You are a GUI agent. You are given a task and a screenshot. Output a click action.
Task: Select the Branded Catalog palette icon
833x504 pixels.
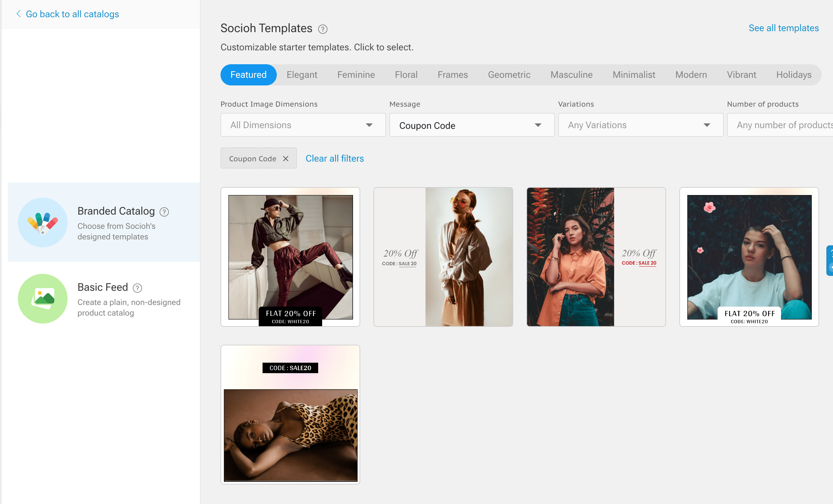coord(43,223)
